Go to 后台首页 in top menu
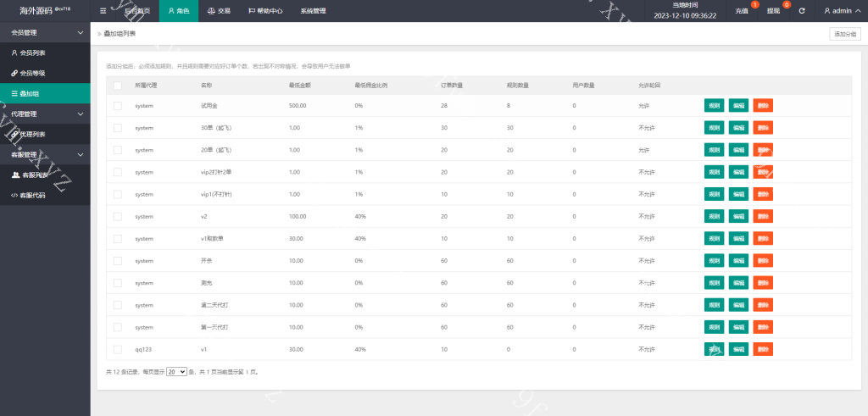The width and height of the screenshot is (868, 416). tap(137, 11)
